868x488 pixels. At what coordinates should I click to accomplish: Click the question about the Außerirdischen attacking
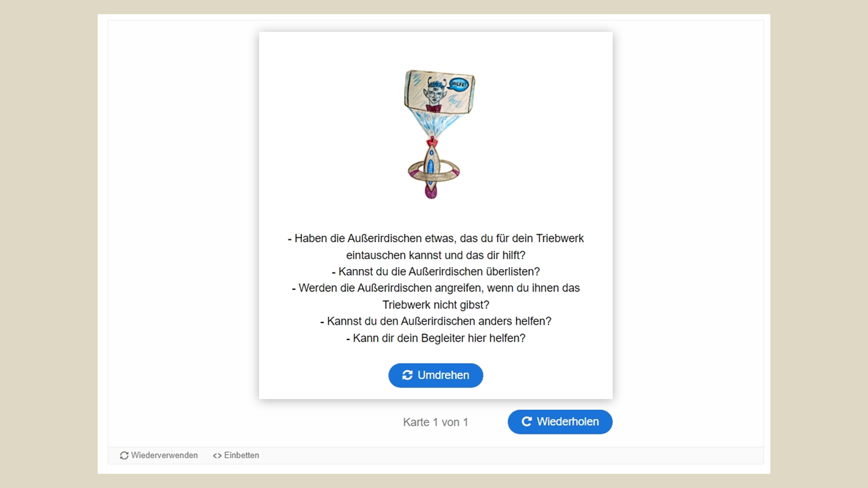point(436,296)
